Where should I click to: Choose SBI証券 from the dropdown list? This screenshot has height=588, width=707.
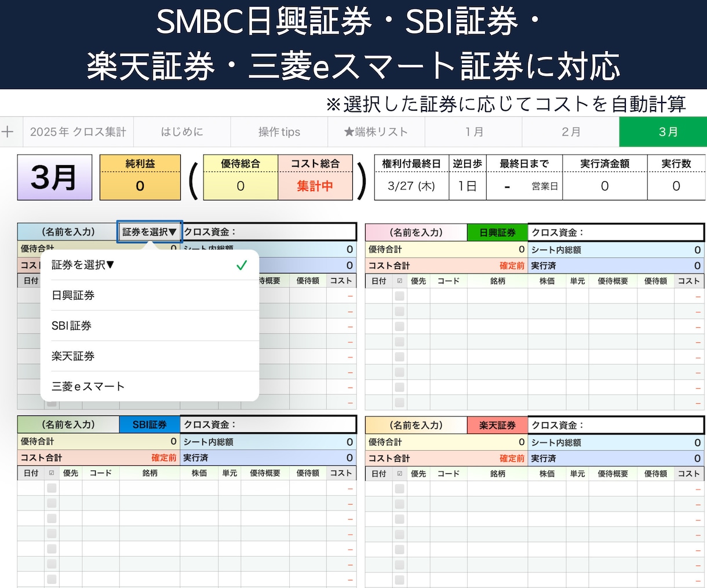[x=150, y=326]
